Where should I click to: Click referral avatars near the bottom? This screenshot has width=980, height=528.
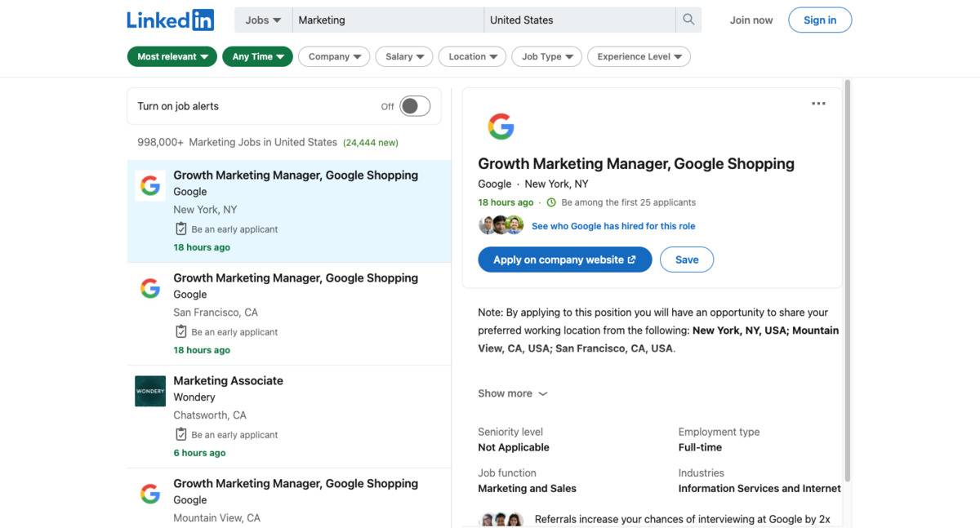(x=501, y=519)
